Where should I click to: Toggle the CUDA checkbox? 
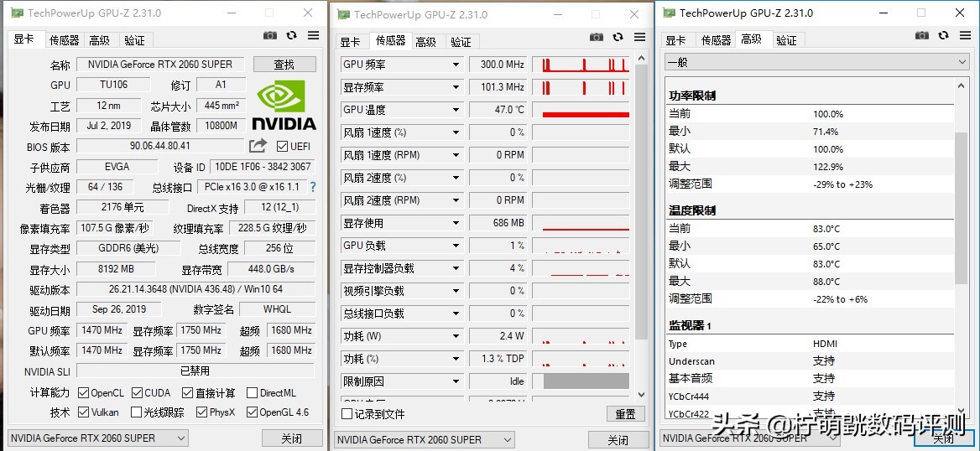click(137, 393)
